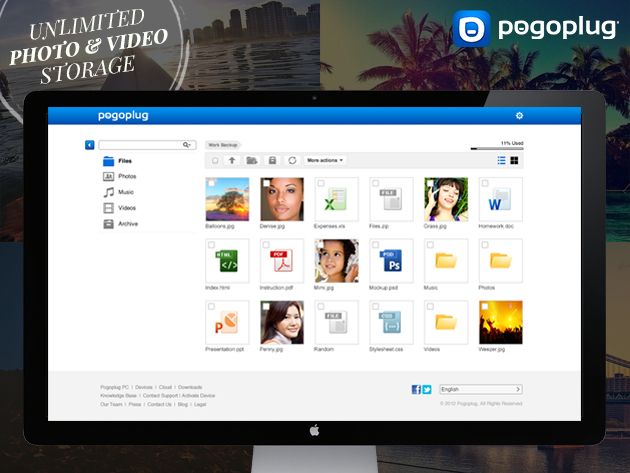This screenshot has width=630, height=473.
Task: Tick the checkbox on Balloons.jpg
Action: pyautogui.click(x=211, y=184)
